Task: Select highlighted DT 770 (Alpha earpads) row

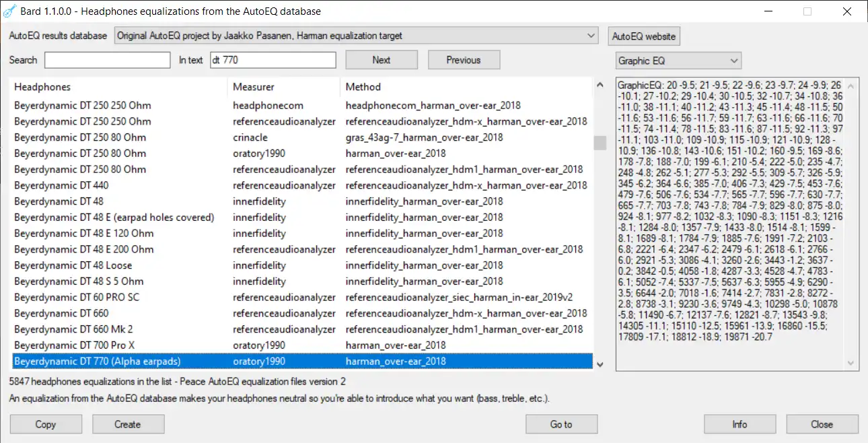Action: 301,362
